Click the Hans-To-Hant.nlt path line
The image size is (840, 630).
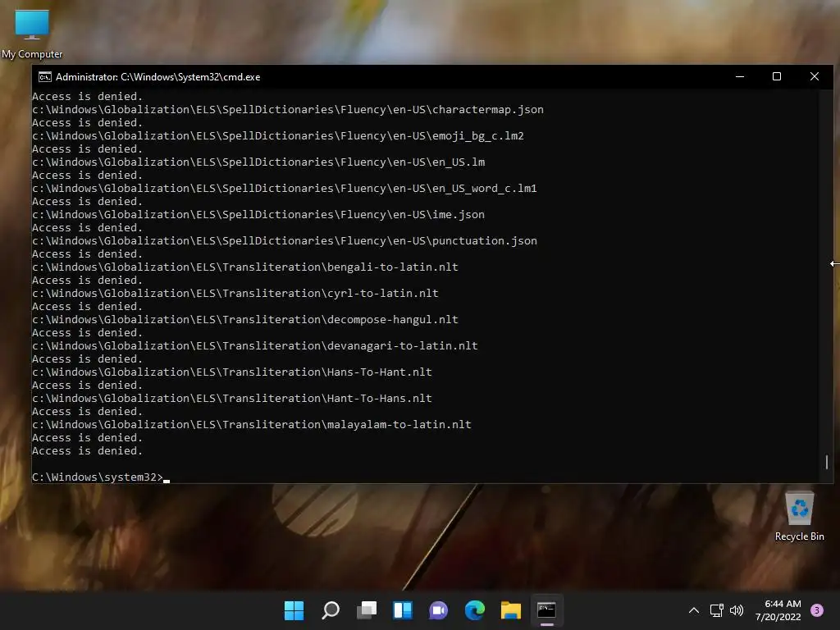pyautogui.click(x=232, y=372)
